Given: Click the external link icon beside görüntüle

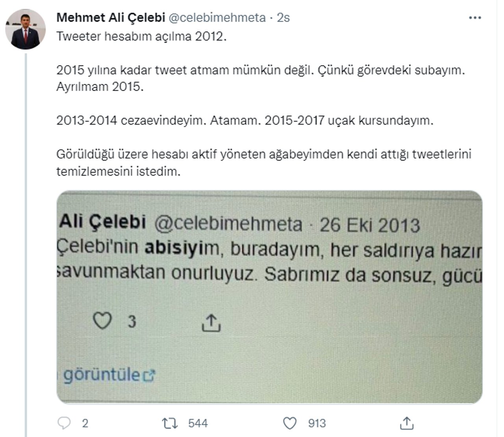Looking at the screenshot, I should 149,376.
